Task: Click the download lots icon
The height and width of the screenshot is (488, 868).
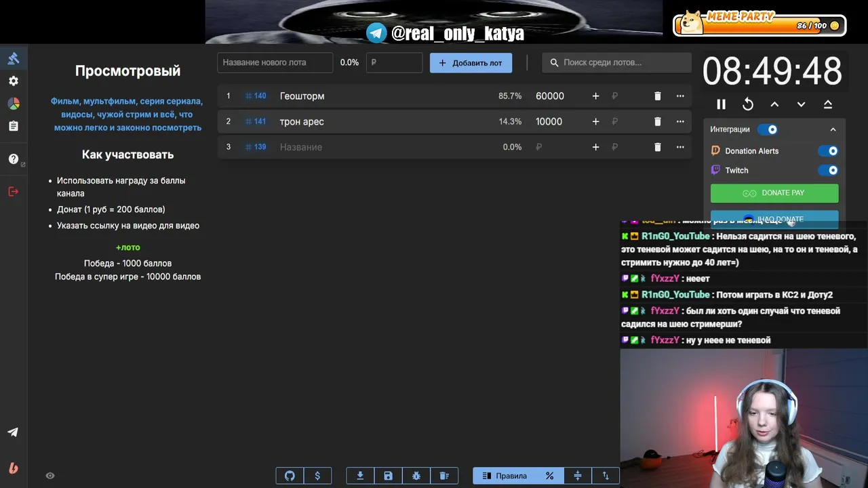Action: pyautogui.click(x=360, y=476)
